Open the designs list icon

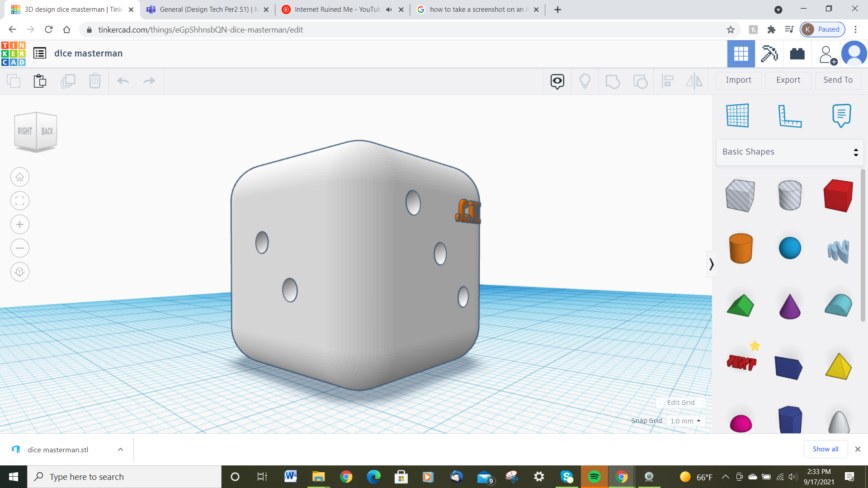tap(40, 53)
